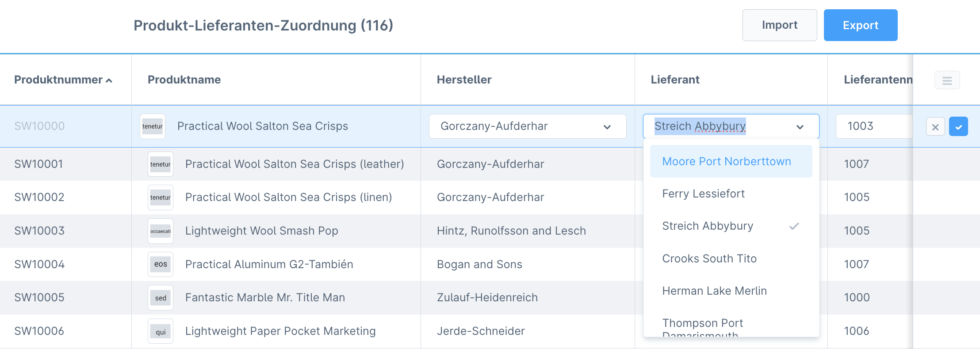Image resolution: width=980 pixels, height=349 pixels.
Task: Click the column settings hamburger icon
Action: [947, 80]
